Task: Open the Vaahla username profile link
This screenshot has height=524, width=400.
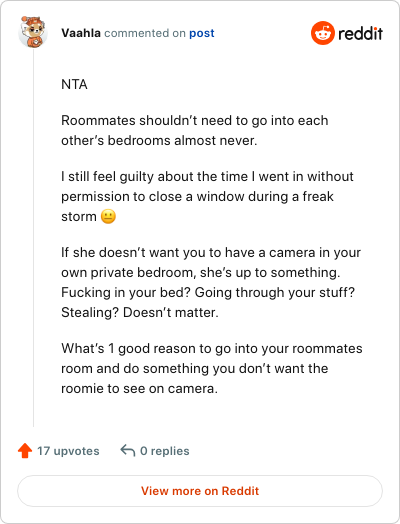Action: pyautogui.click(x=81, y=33)
